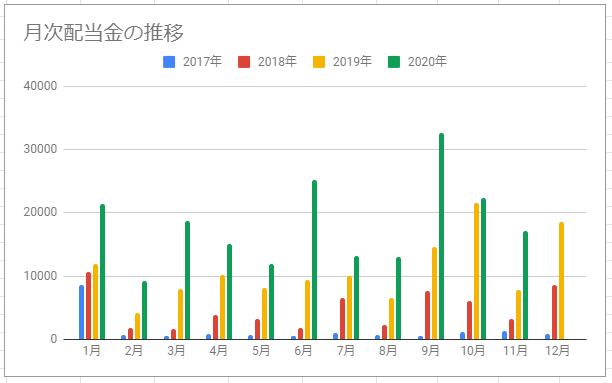The height and width of the screenshot is (383, 612).
Task: Select the 2017年 legend label
Action: [x=202, y=62]
